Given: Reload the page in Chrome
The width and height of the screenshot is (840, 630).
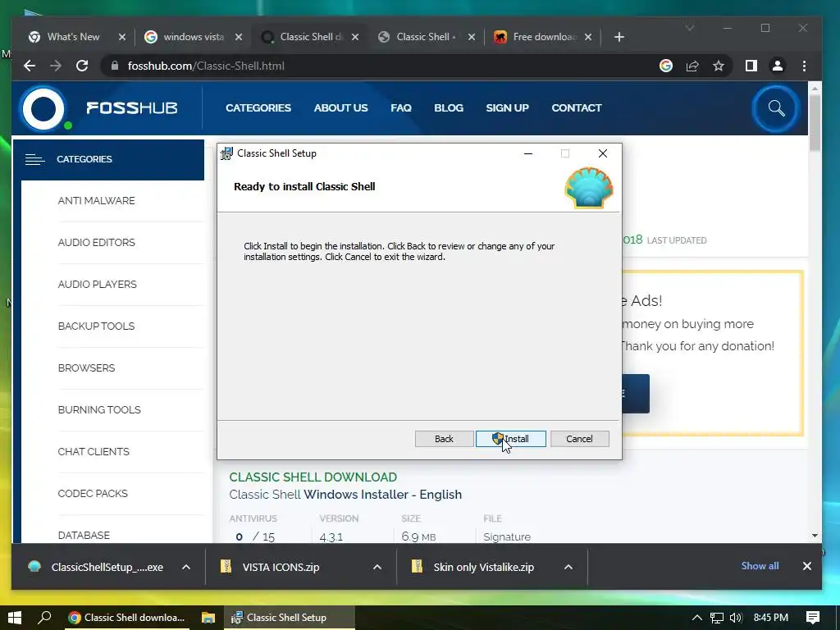Looking at the screenshot, I should click(x=82, y=66).
